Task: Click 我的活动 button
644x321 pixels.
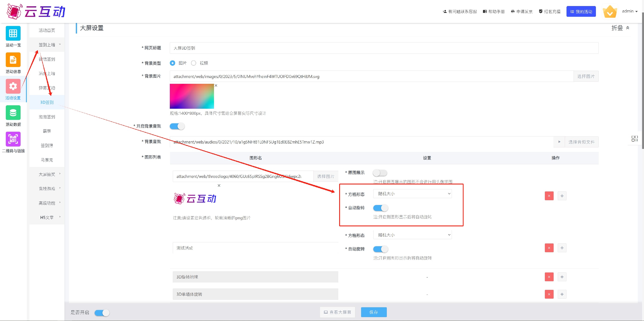Action: click(581, 12)
